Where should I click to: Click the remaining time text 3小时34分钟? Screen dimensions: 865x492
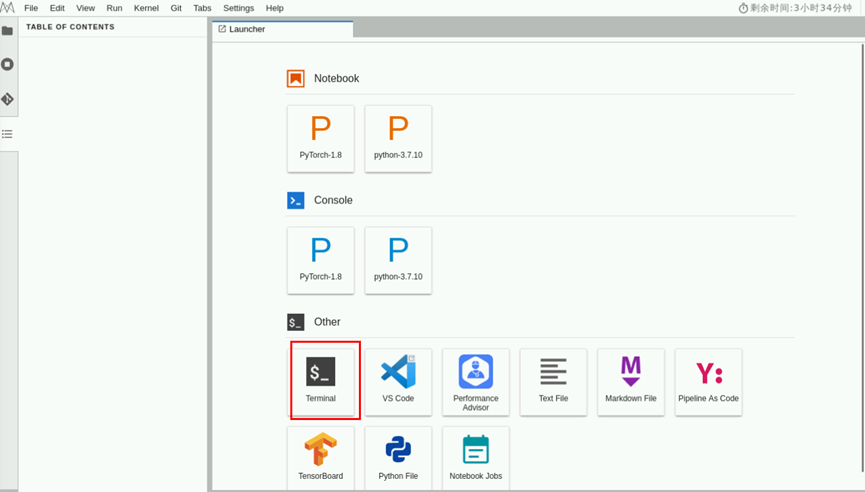click(x=823, y=8)
